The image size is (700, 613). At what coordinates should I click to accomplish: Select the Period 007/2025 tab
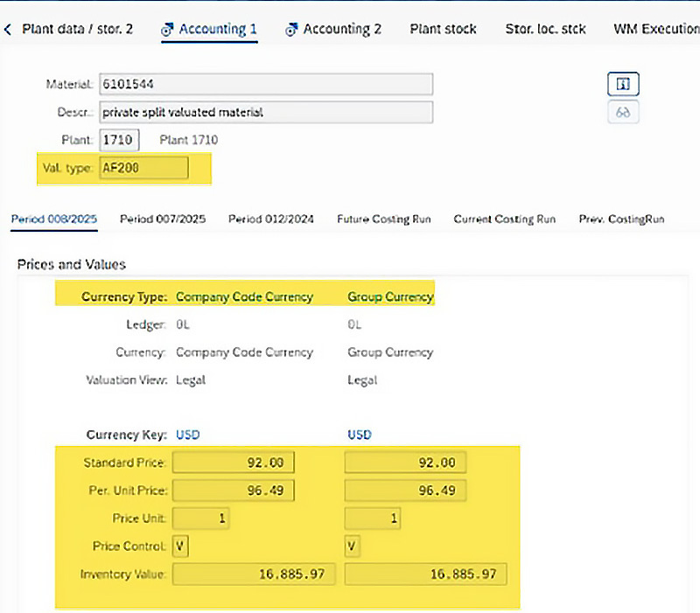[163, 219]
